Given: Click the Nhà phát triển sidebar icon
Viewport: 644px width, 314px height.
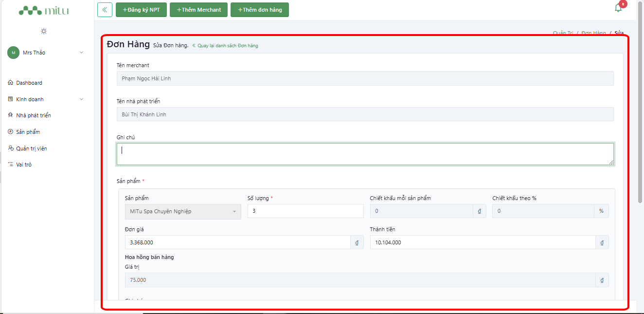Looking at the screenshot, I should 11,115.
